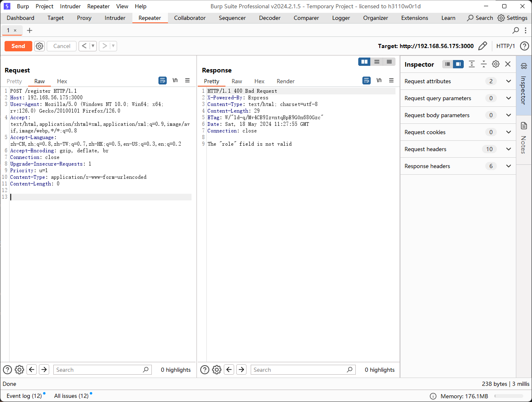Select top-bottom layout view
This screenshot has width=532, height=402.
pyautogui.click(x=377, y=62)
